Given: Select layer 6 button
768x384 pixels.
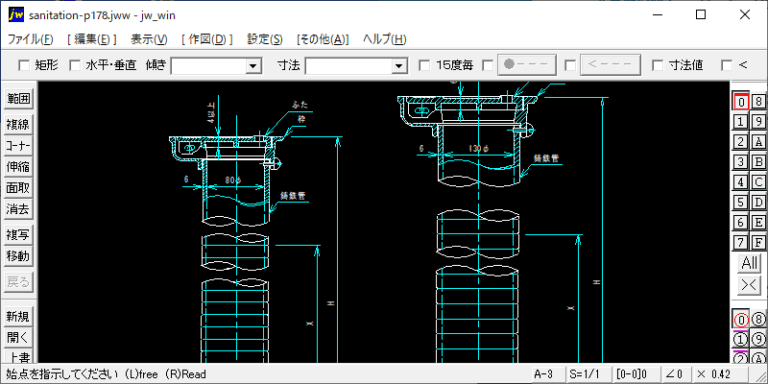Looking at the screenshot, I should pos(741,222).
